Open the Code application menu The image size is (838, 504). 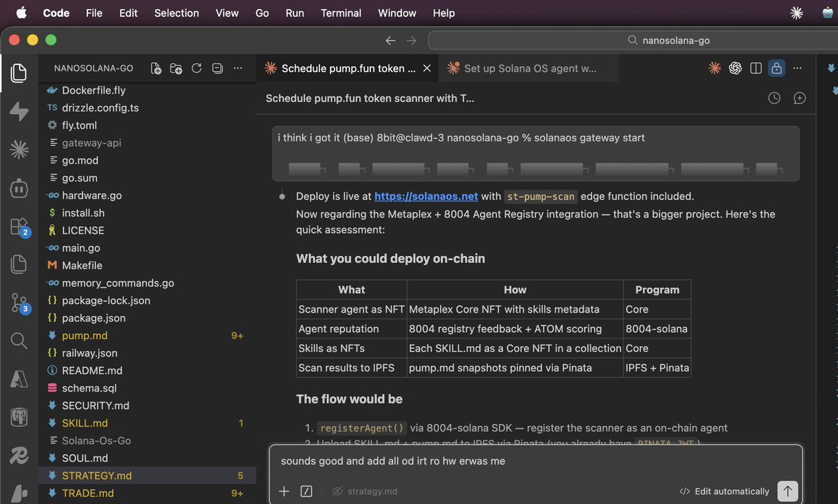(x=56, y=13)
